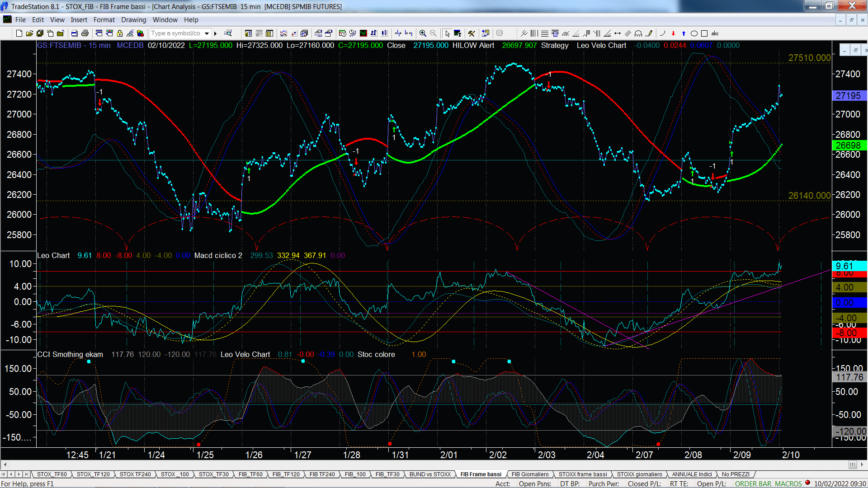
Task: Open the symbol combo box dropdown arrow
Action: click(207, 33)
